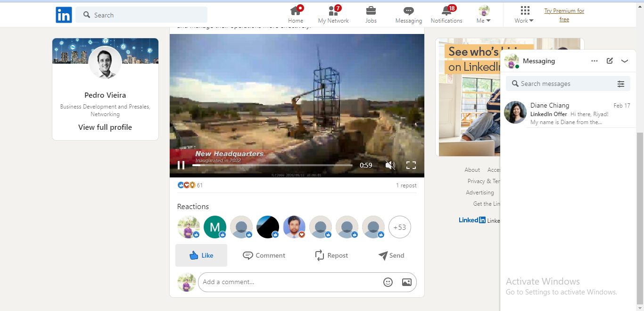The image size is (644, 311).
Task: Open the emoji picker in comment box
Action: point(388,282)
